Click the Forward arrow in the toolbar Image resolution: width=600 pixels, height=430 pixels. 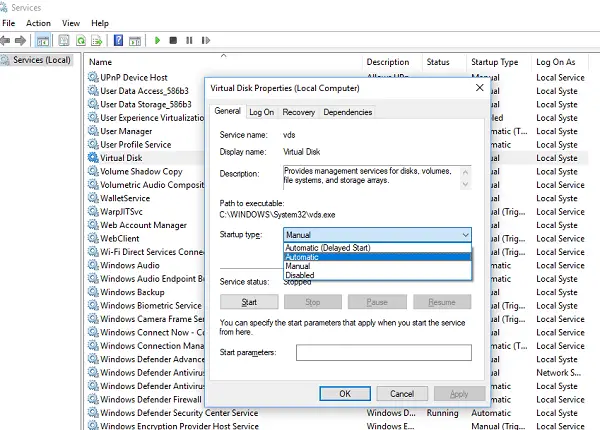click(x=22, y=40)
